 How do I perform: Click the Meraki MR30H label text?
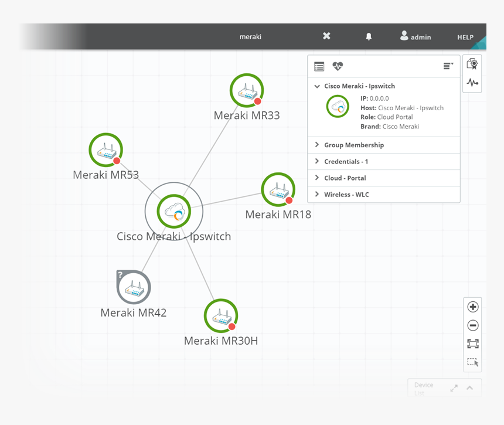[221, 341]
